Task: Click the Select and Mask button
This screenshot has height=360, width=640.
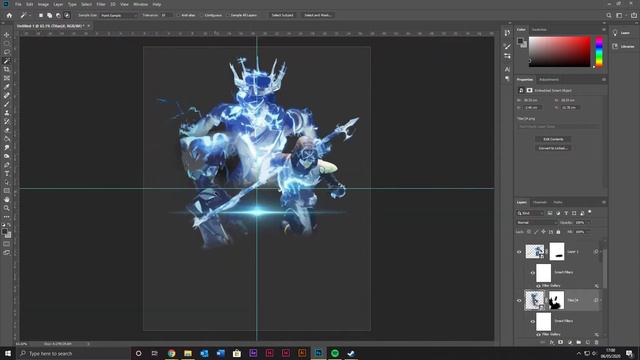Action: coord(318,15)
